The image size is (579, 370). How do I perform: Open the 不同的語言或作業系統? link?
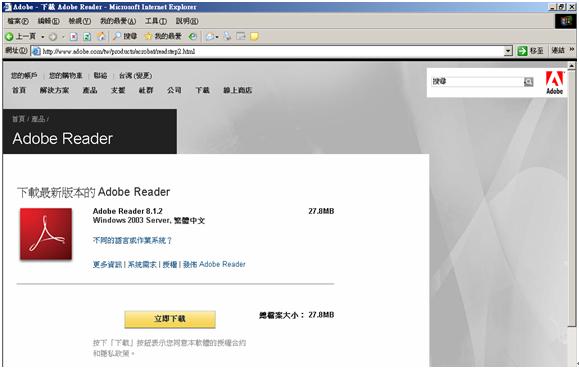(x=132, y=240)
